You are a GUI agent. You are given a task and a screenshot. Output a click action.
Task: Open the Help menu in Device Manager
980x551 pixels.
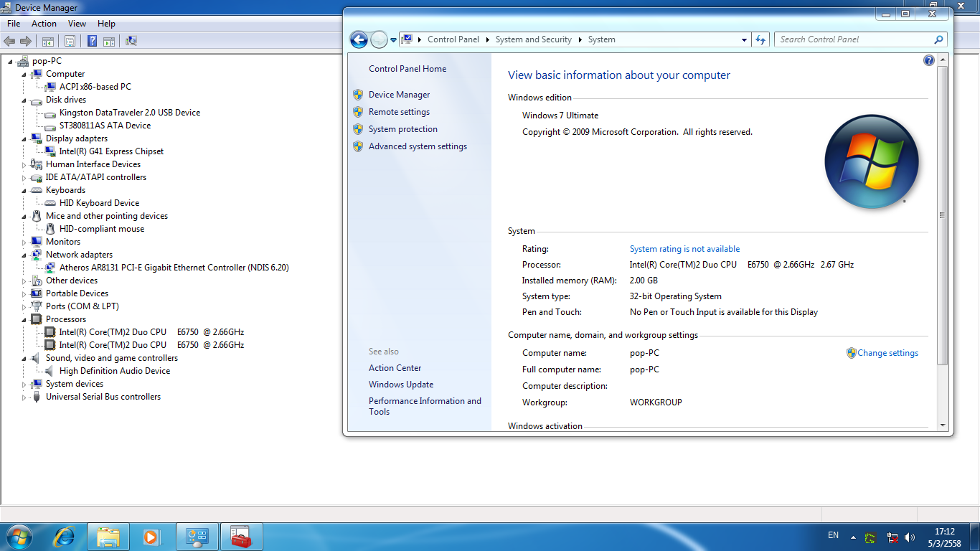(x=106, y=24)
